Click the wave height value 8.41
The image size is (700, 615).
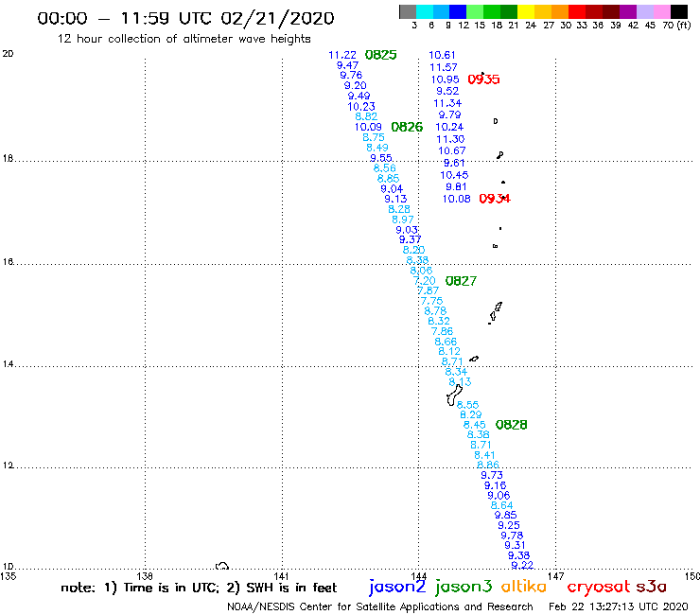coord(484,455)
